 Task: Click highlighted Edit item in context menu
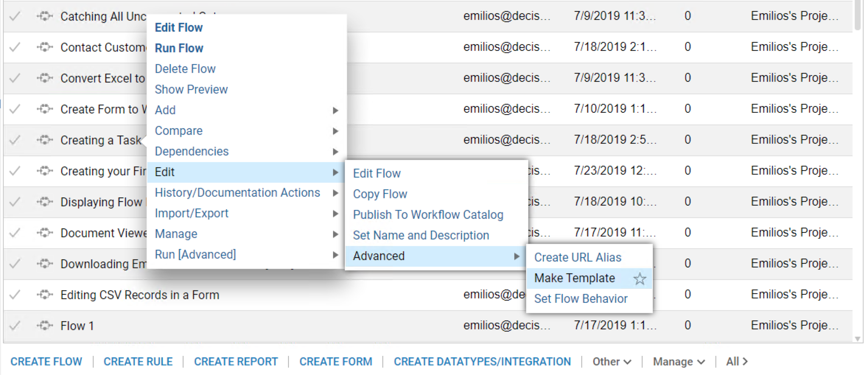point(246,172)
